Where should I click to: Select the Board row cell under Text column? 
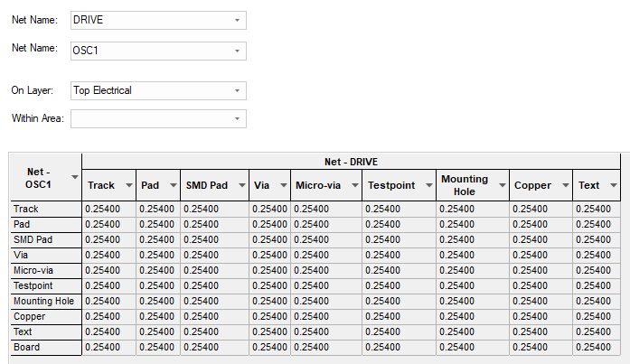596,347
